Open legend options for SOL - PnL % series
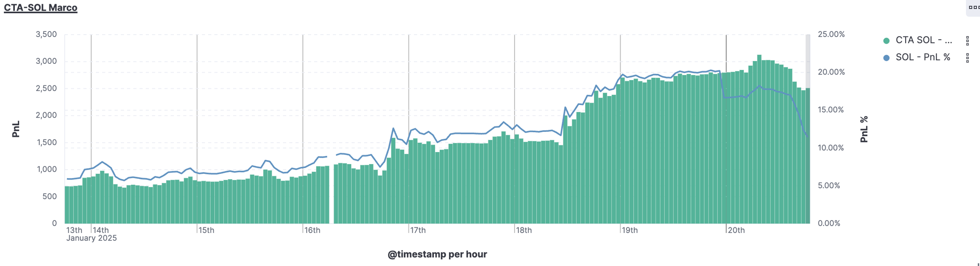The image size is (980, 266). pyautogui.click(x=967, y=58)
